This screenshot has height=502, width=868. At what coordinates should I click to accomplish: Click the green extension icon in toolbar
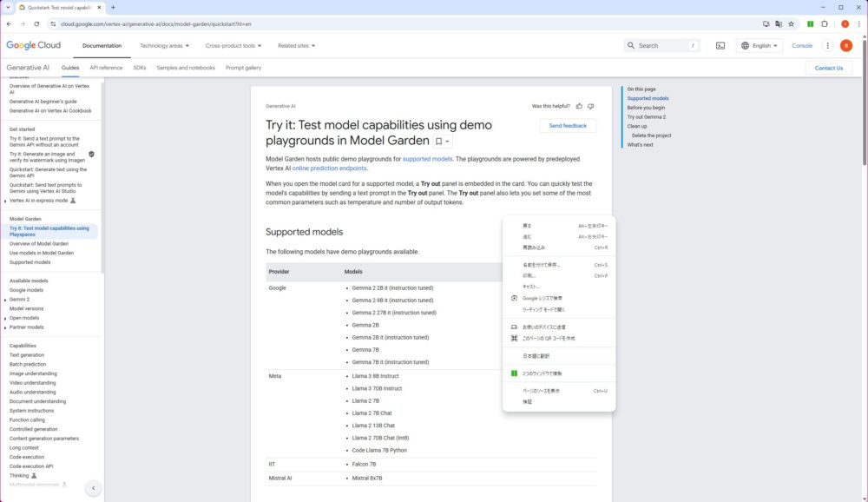coord(810,23)
